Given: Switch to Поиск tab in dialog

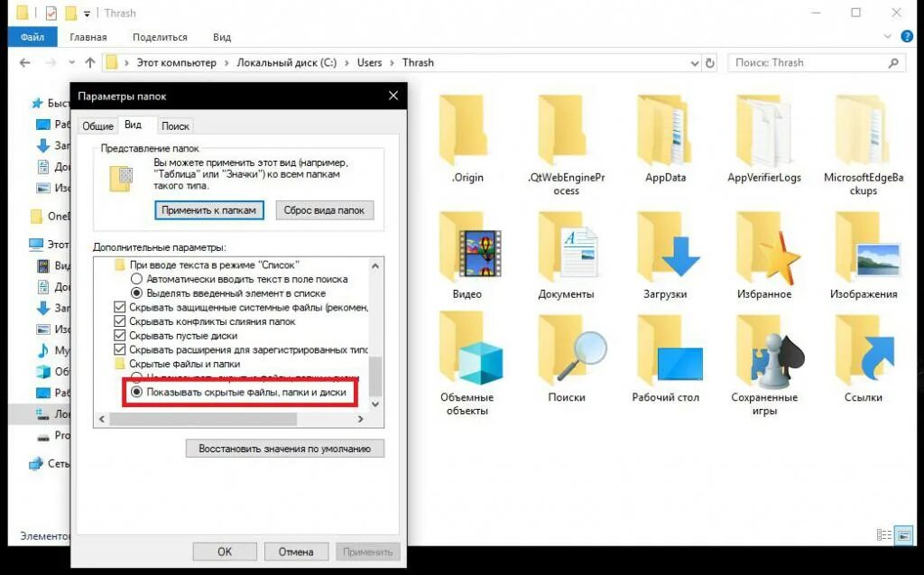Looking at the screenshot, I should pyautogui.click(x=176, y=125).
